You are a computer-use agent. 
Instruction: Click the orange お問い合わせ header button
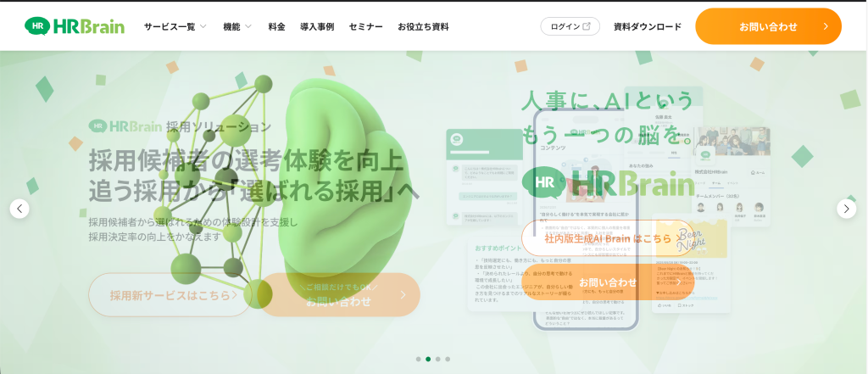[x=768, y=26]
